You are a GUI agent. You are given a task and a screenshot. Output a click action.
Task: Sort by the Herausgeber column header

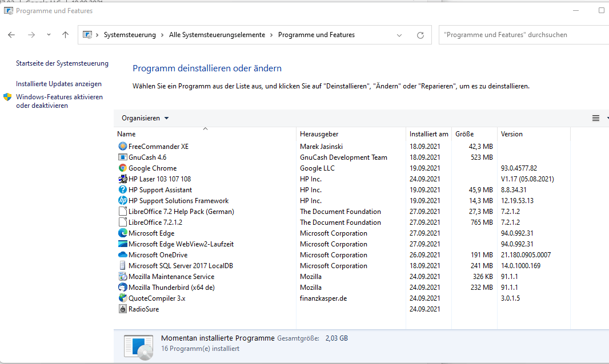click(351, 134)
